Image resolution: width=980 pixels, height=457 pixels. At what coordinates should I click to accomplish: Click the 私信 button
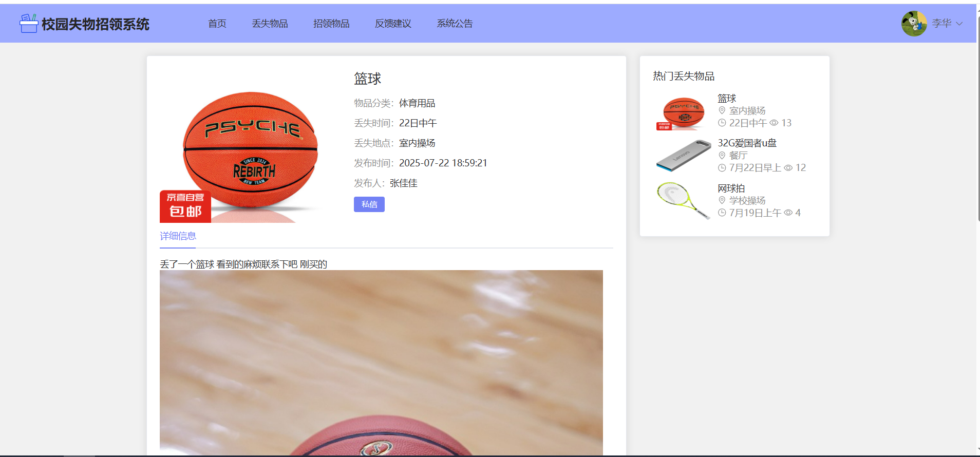369,204
